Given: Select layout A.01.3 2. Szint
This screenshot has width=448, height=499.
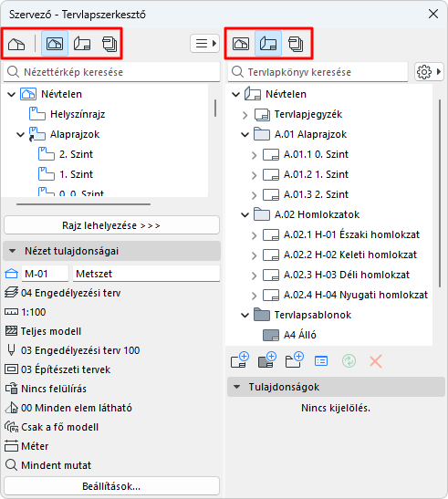Looking at the screenshot, I should (316, 194).
